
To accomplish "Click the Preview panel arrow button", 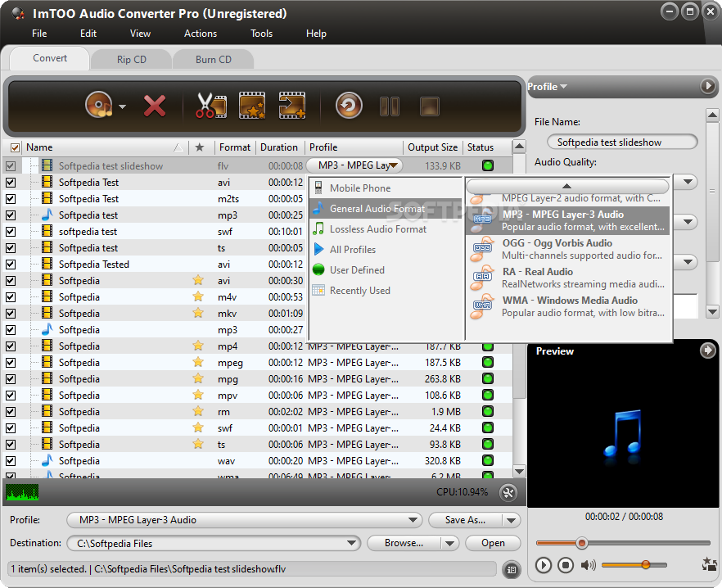I will tap(708, 351).
